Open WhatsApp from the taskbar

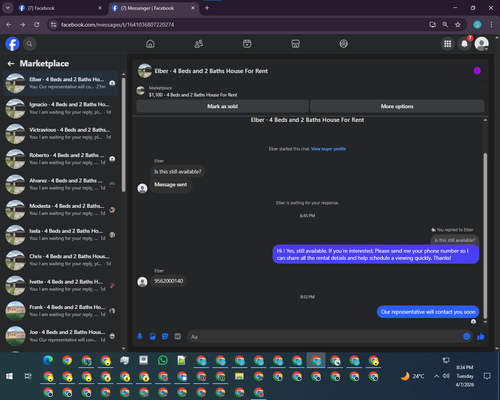(163, 360)
